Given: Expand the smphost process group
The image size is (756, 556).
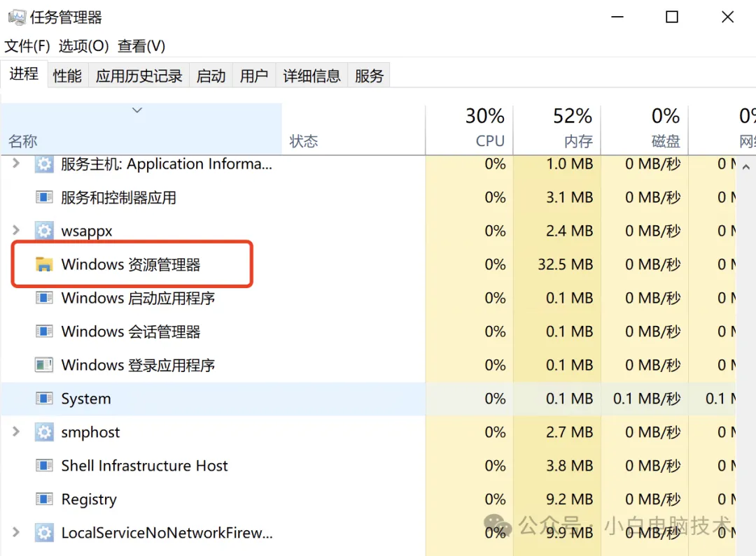Looking at the screenshot, I should coord(16,432).
